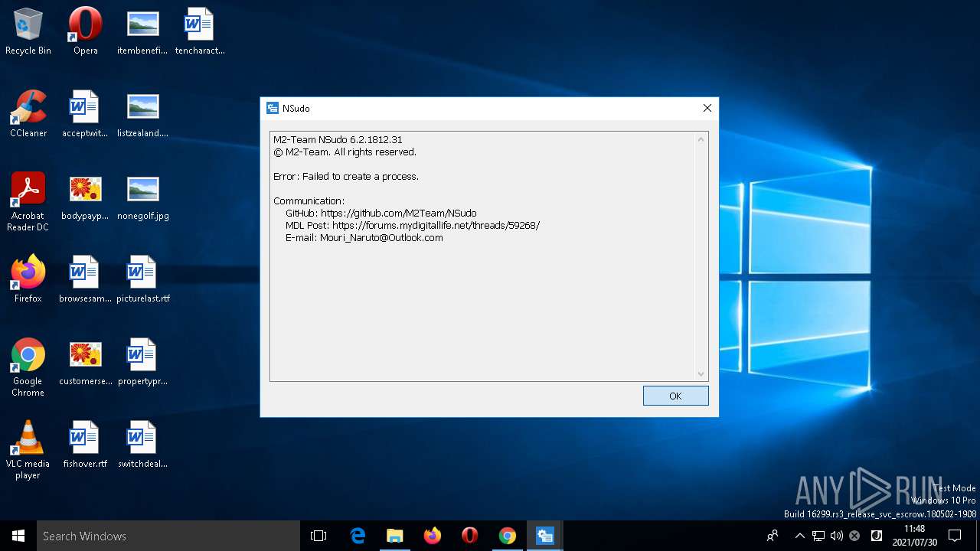This screenshot has width=980, height=551.
Task: Launch Chrome from the taskbar
Action: point(508,536)
